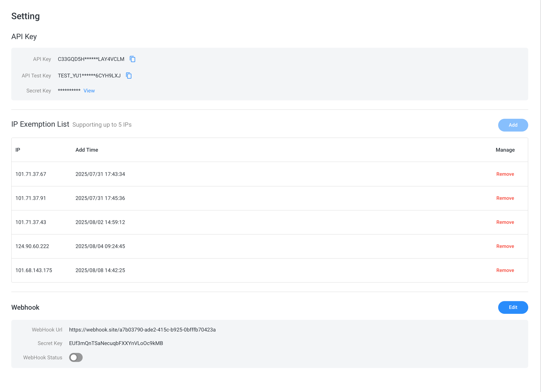The image size is (541, 392).
Task: Click the IP column header
Action: click(18, 150)
